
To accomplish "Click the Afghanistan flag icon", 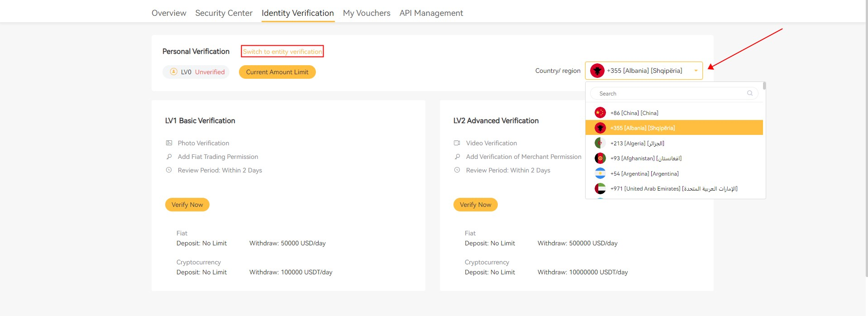I will (x=600, y=158).
